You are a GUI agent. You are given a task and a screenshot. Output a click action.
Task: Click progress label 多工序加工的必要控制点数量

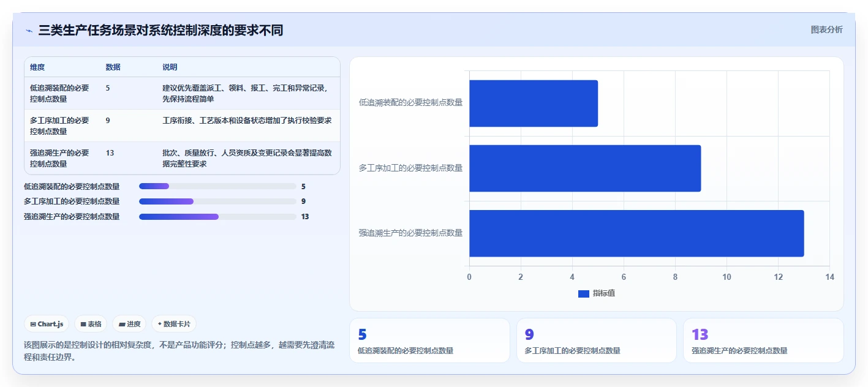pyautogui.click(x=72, y=201)
